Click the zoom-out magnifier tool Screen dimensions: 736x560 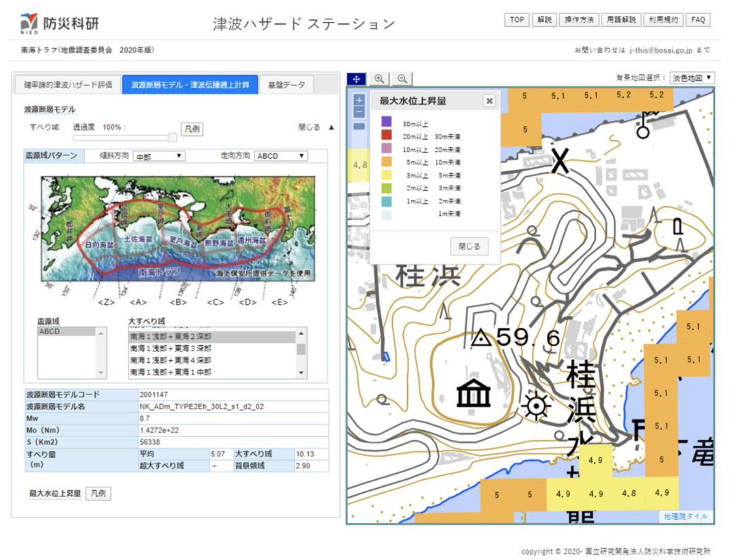pyautogui.click(x=402, y=79)
